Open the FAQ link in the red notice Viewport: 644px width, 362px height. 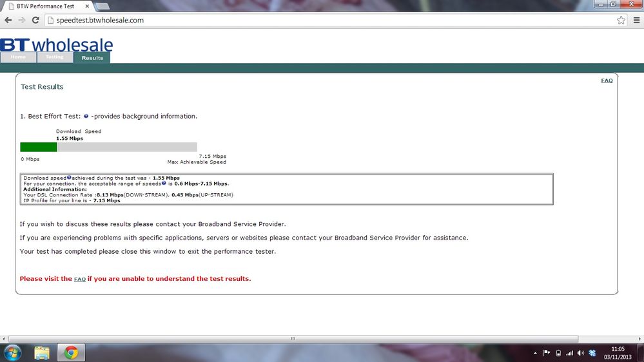click(80, 279)
